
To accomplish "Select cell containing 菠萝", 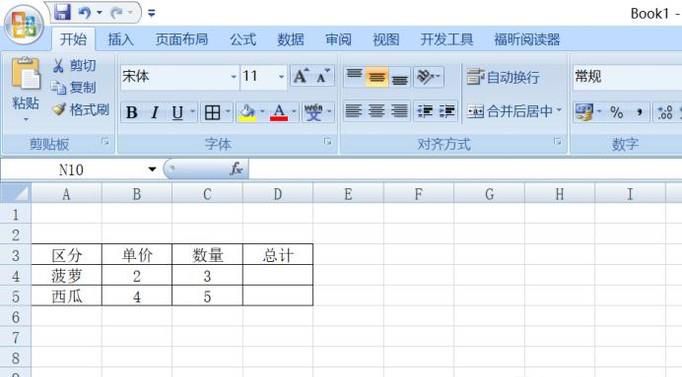I will click(x=67, y=276).
